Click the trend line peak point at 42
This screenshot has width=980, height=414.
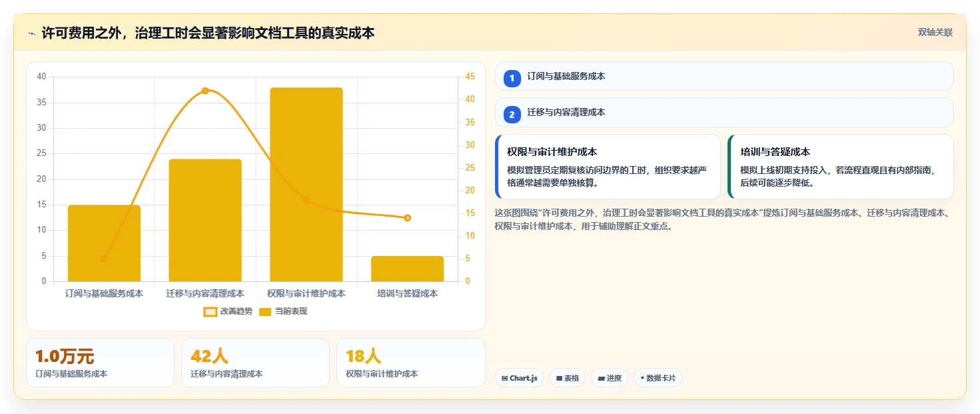pos(205,91)
